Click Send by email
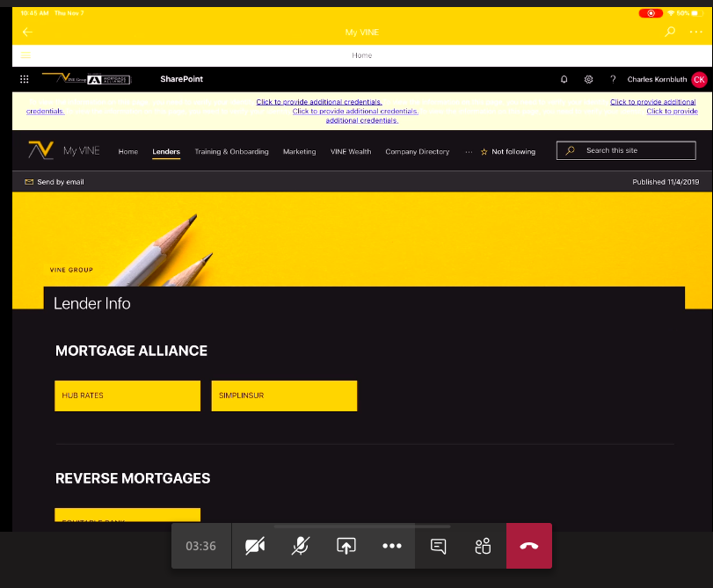 tap(55, 182)
